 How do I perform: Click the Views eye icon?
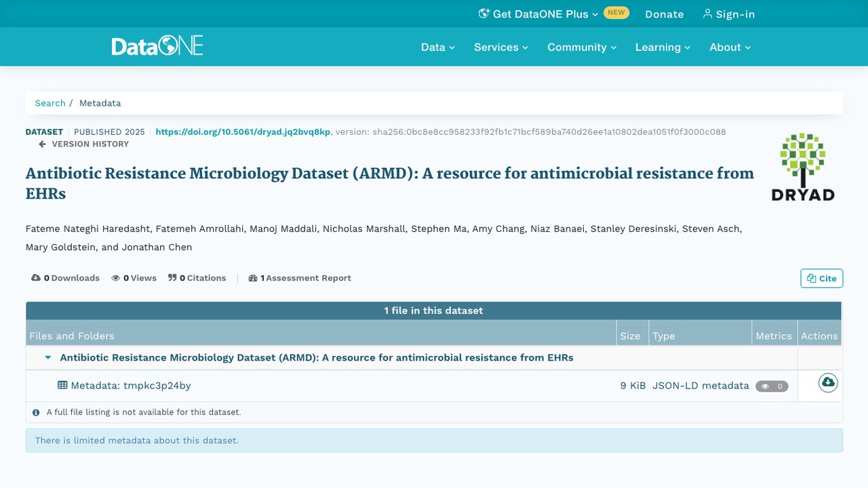pyautogui.click(x=116, y=278)
